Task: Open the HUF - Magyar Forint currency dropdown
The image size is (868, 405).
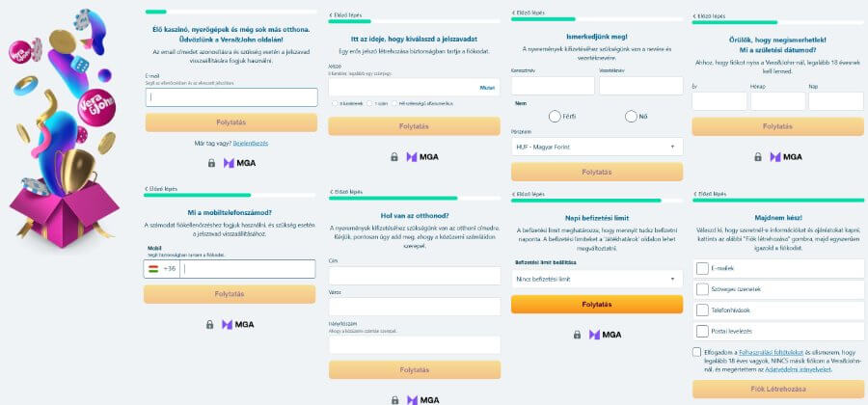Action: [596, 148]
